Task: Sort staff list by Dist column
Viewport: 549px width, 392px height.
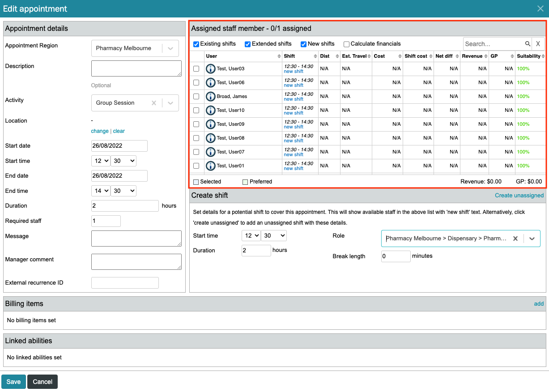Action: pyautogui.click(x=329, y=56)
